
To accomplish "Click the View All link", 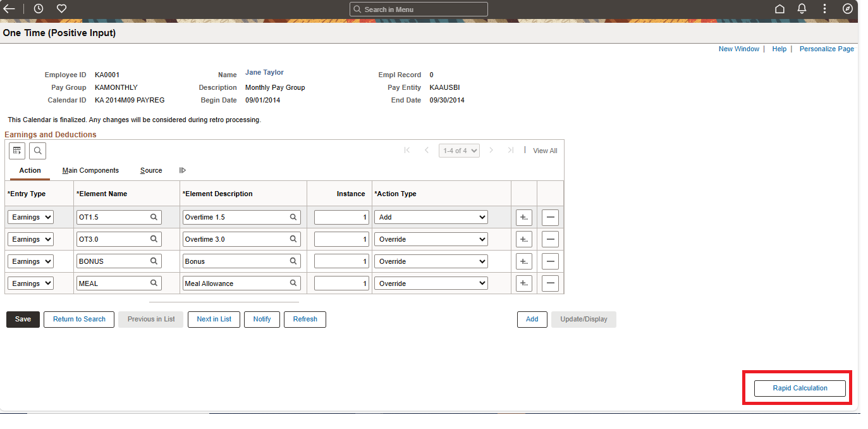I will [544, 150].
